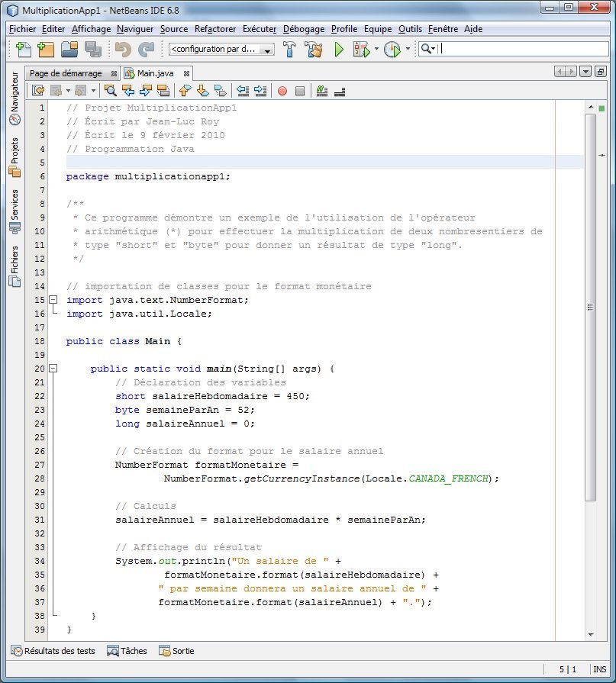616x683 pixels.
Task: Open the configuration dropdown
Action: click(x=221, y=49)
